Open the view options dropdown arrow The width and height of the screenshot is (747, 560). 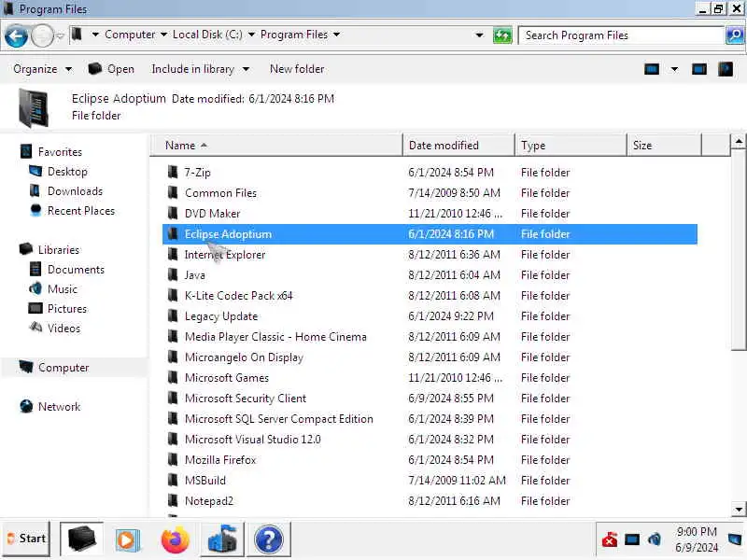(674, 69)
